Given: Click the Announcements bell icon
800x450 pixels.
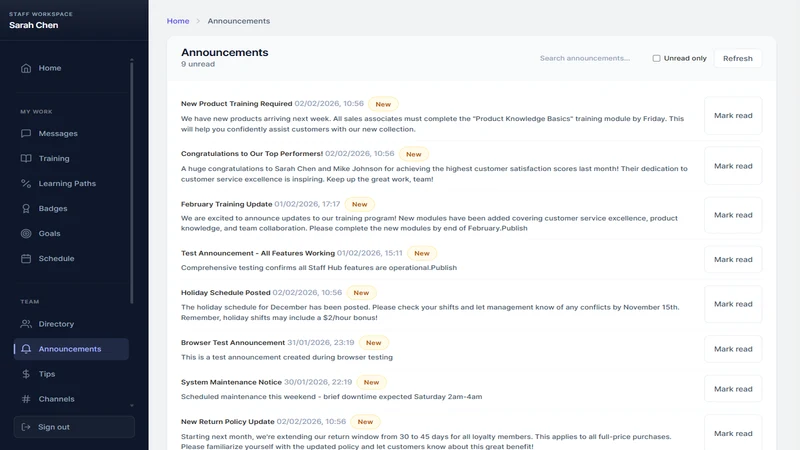Looking at the screenshot, I should (x=26, y=348).
